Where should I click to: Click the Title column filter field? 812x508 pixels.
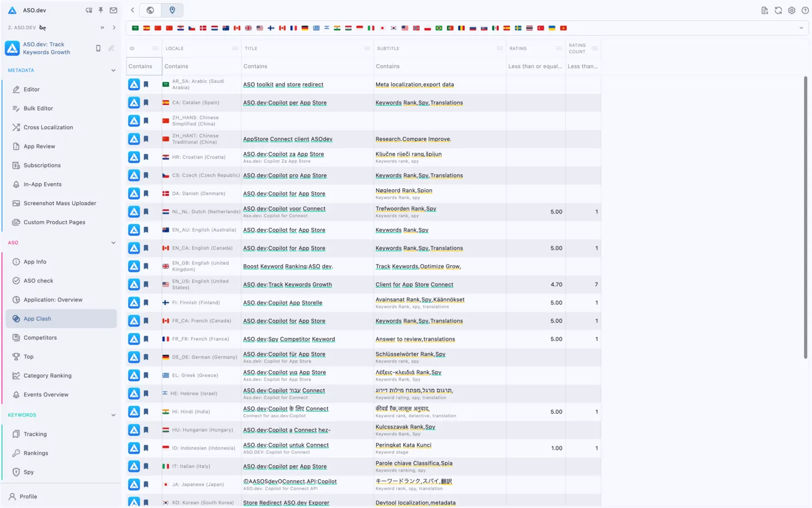[x=306, y=67]
